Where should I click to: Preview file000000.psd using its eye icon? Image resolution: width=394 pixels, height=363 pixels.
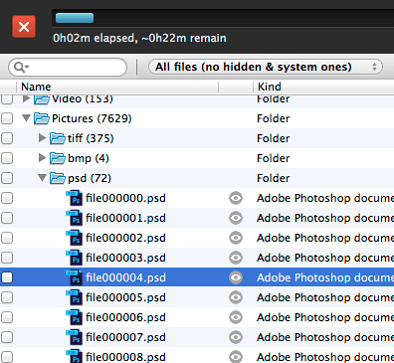(236, 198)
